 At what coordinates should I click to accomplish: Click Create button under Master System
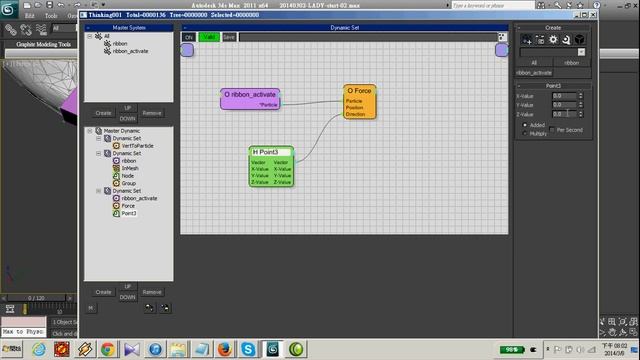[103, 113]
